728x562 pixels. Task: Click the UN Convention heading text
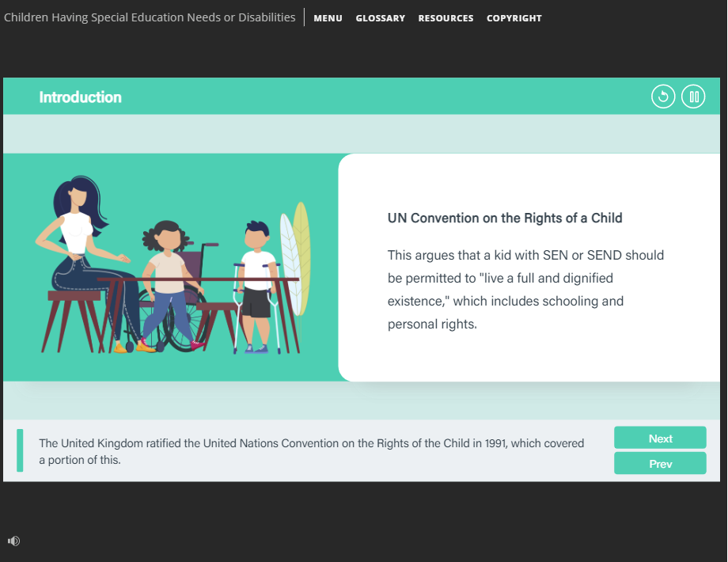coord(505,218)
